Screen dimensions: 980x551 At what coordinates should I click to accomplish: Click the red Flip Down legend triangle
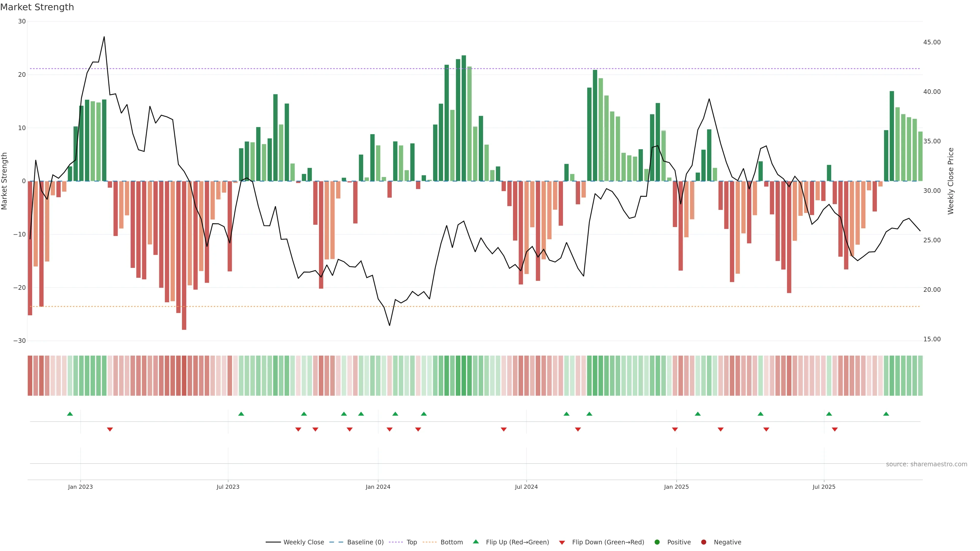(x=562, y=543)
